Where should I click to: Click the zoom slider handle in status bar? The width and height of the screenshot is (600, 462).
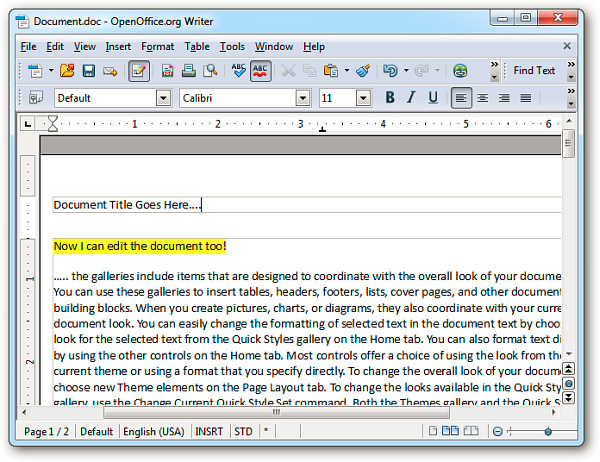tap(547, 432)
